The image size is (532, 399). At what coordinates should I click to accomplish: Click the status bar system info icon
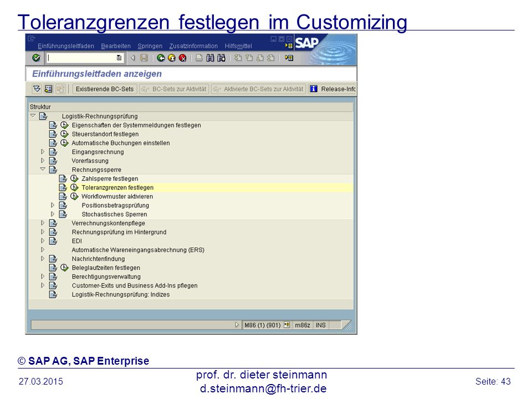pyautogui.click(x=287, y=325)
